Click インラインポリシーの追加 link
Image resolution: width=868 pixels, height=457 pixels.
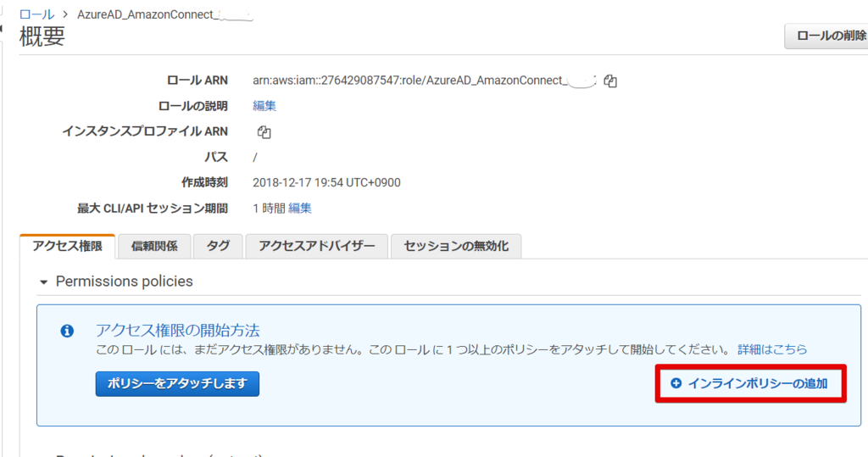coord(757,383)
